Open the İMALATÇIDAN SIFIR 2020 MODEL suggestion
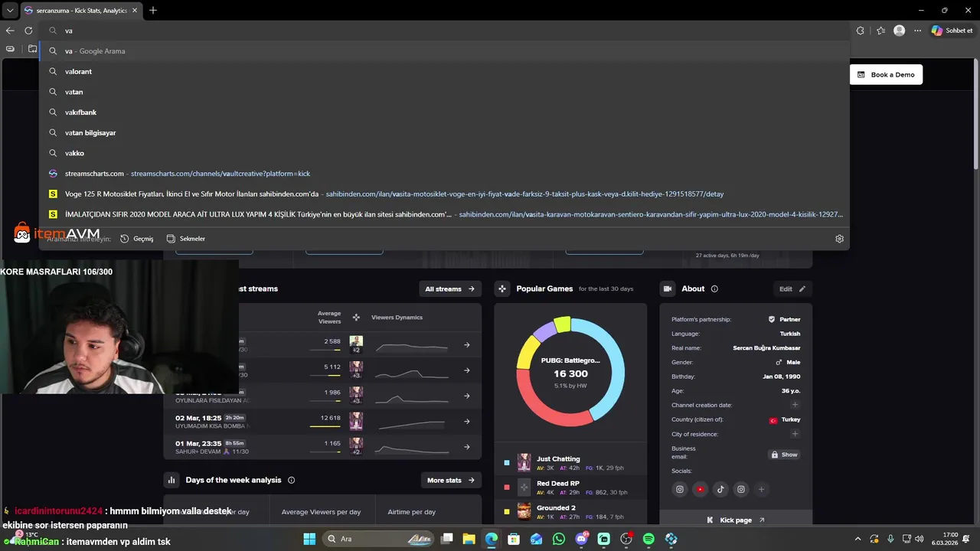980x551 pixels. [x=444, y=214]
